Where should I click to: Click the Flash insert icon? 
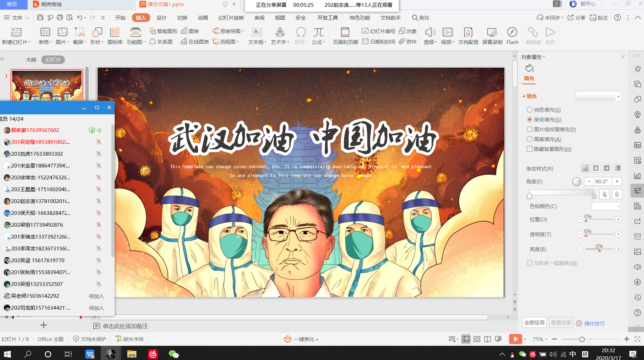coord(512,36)
